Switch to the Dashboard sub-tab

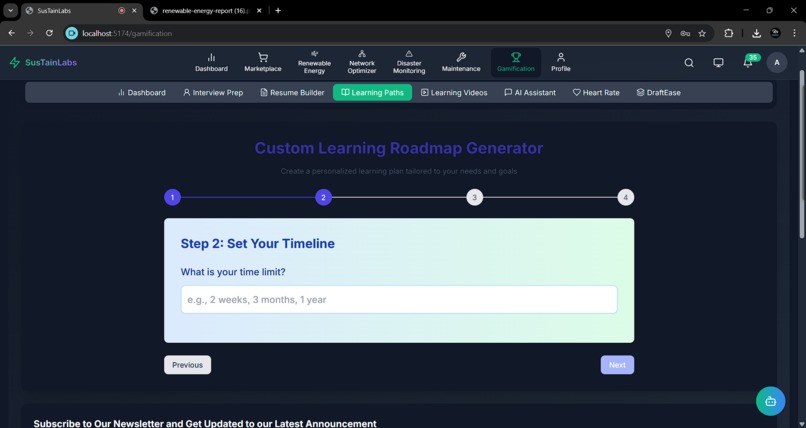click(142, 92)
